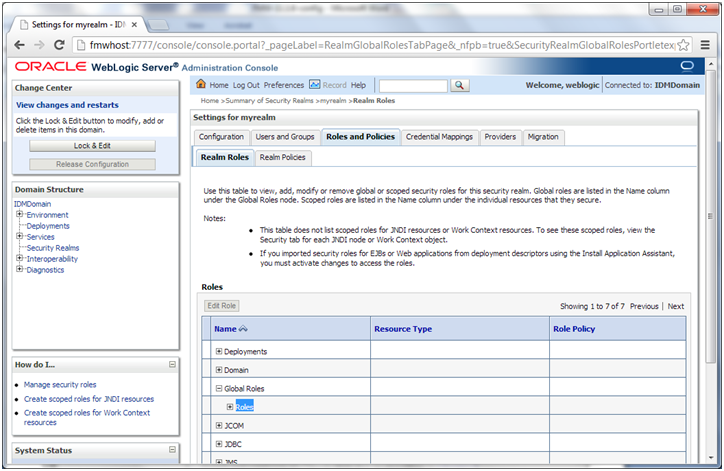The width and height of the screenshot is (724, 471).
Task: Click the myrealm breadcrumb link
Action: pyautogui.click(x=333, y=101)
